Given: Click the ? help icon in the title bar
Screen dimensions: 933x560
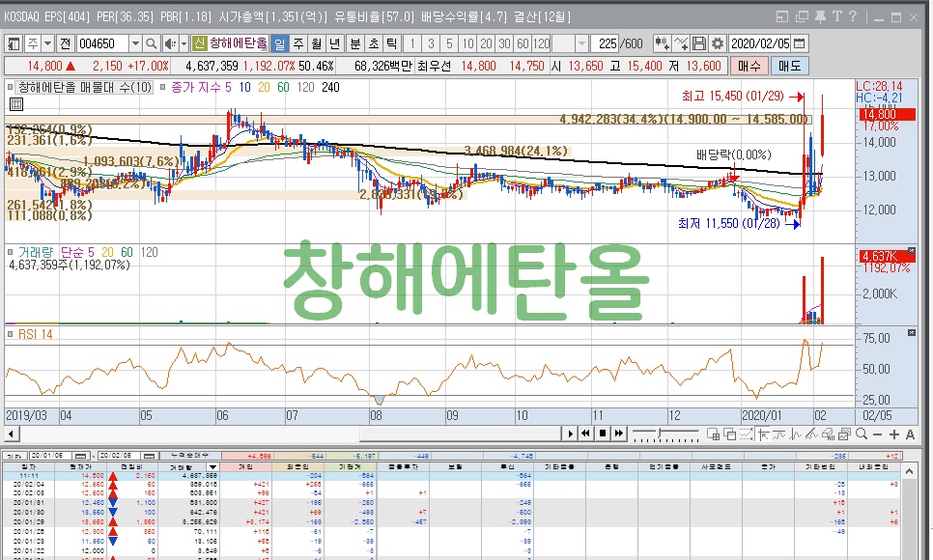Looking at the screenshot, I should point(852,16).
